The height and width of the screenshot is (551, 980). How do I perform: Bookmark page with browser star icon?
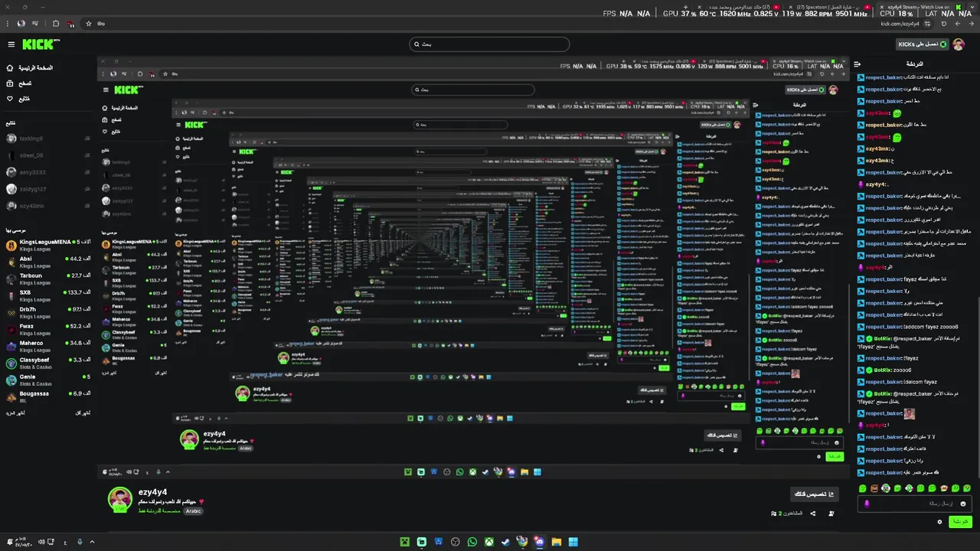(x=89, y=24)
